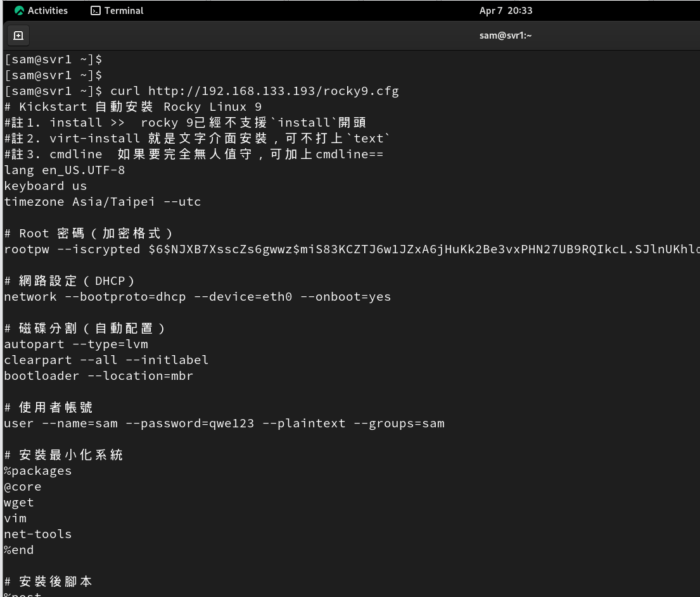Click the 'autopart --type=lvm' line
The width and height of the screenshot is (700, 597).
tap(76, 344)
